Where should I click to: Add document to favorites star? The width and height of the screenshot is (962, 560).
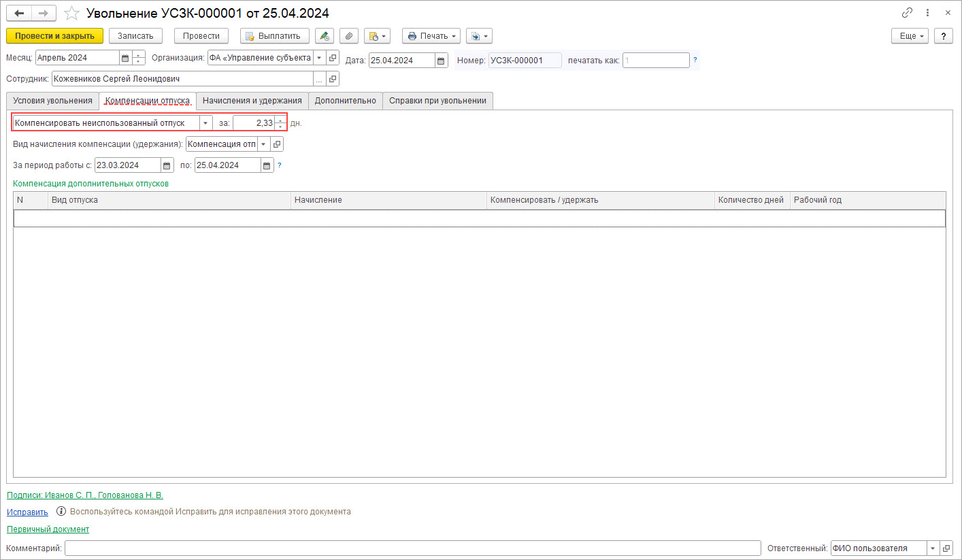71,13
